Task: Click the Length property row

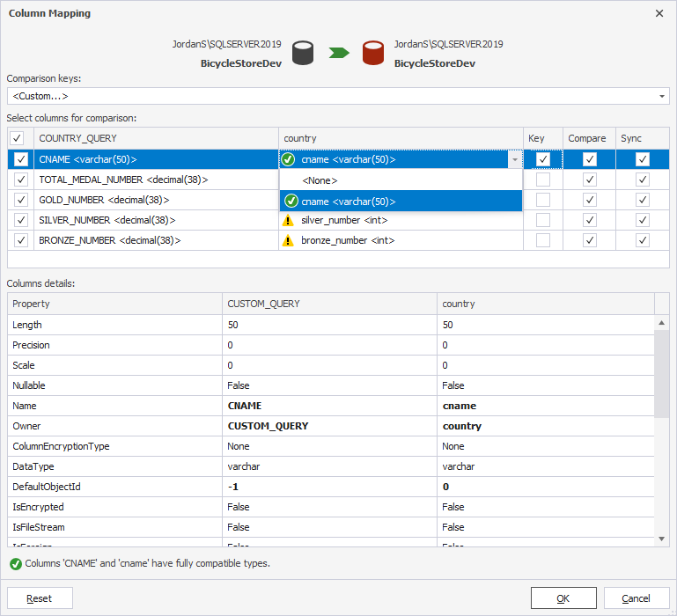Action: click(331, 325)
